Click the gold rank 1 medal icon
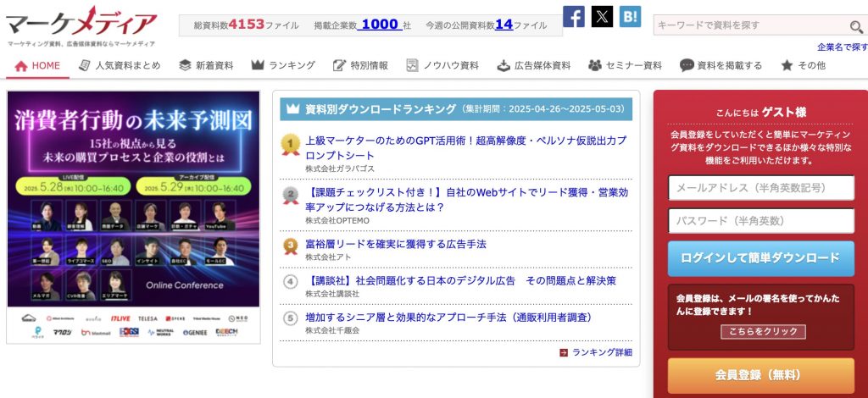Image resolution: width=868 pixels, height=398 pixels. click(290, 145)
